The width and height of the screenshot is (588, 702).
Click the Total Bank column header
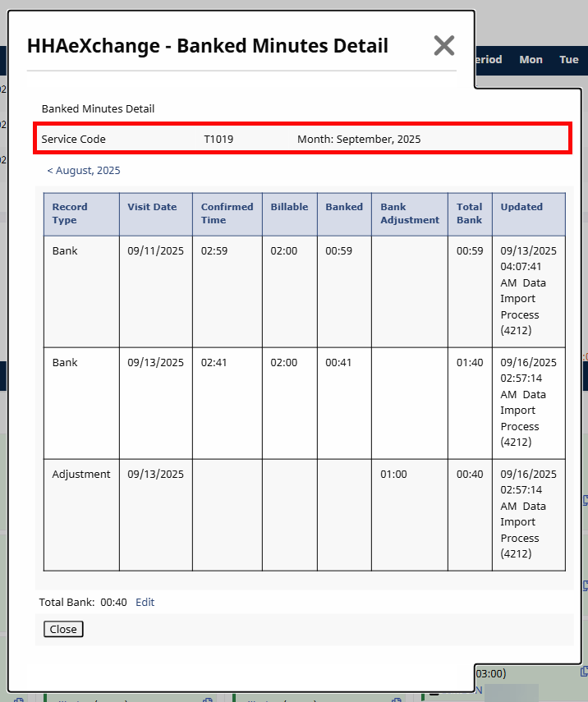point(470,213)
